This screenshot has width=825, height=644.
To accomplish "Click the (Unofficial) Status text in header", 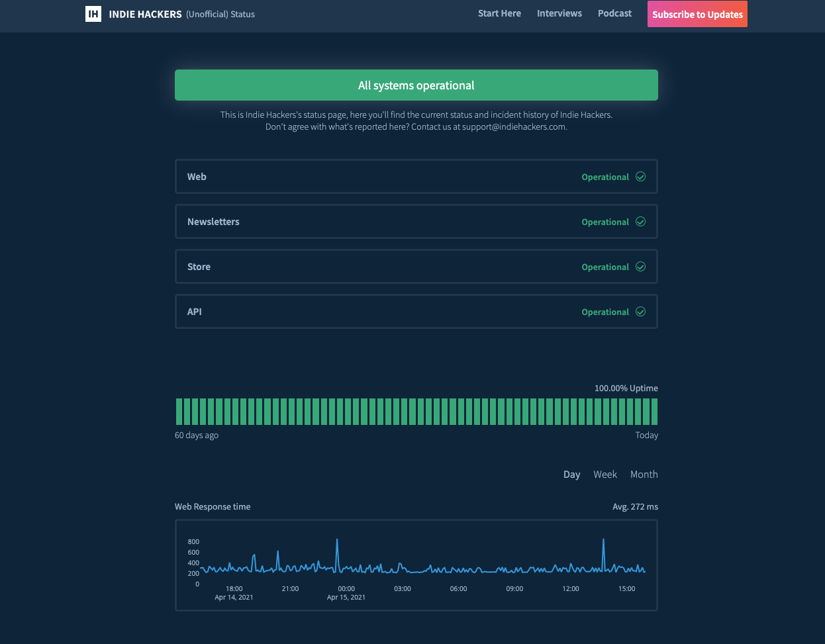I will (220, 14).
